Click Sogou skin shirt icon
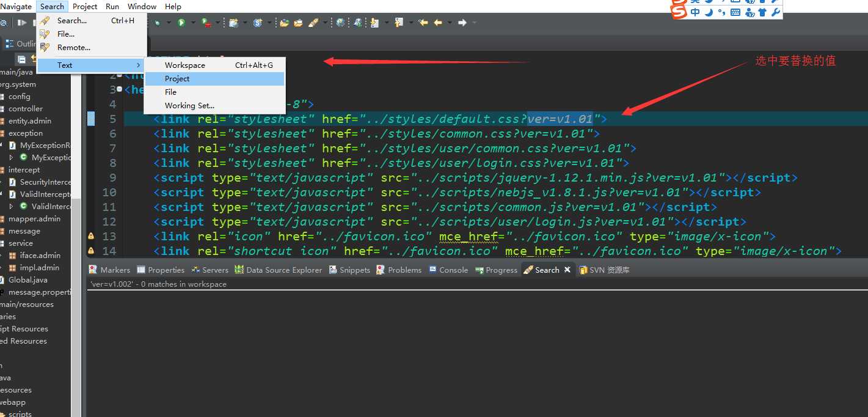The width and height of the screenshot is (868, 417). coord(762,12)
